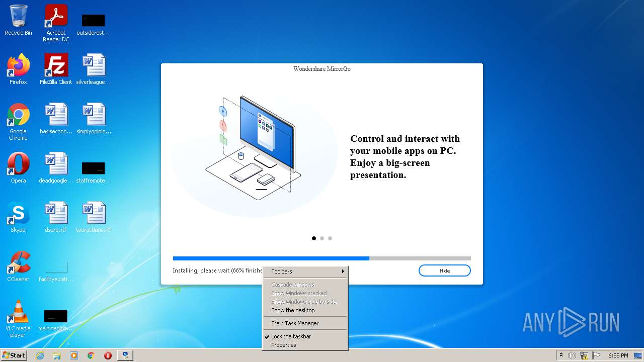
Task: Select the touractions.rtf document icon
Action: click(x=94, y=217)
